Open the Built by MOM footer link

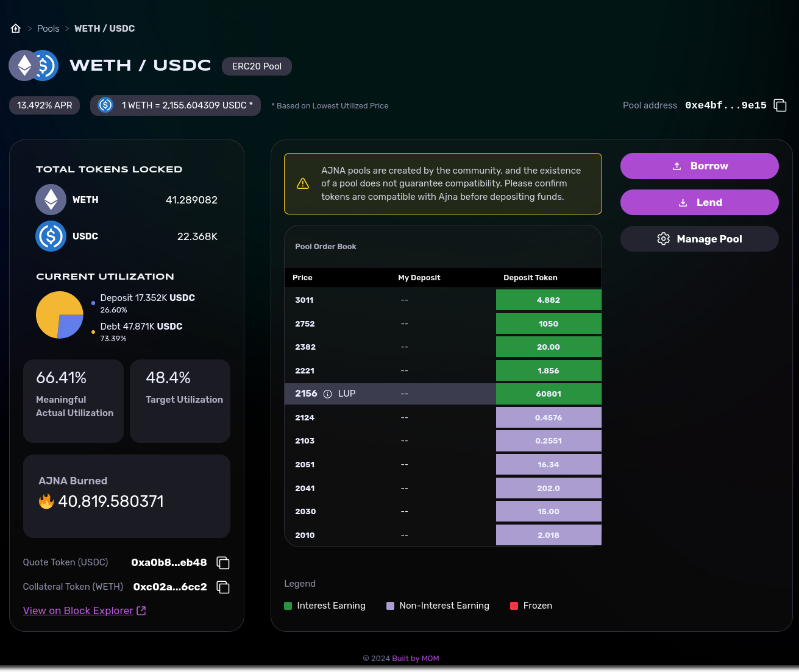tap(416, 659)
